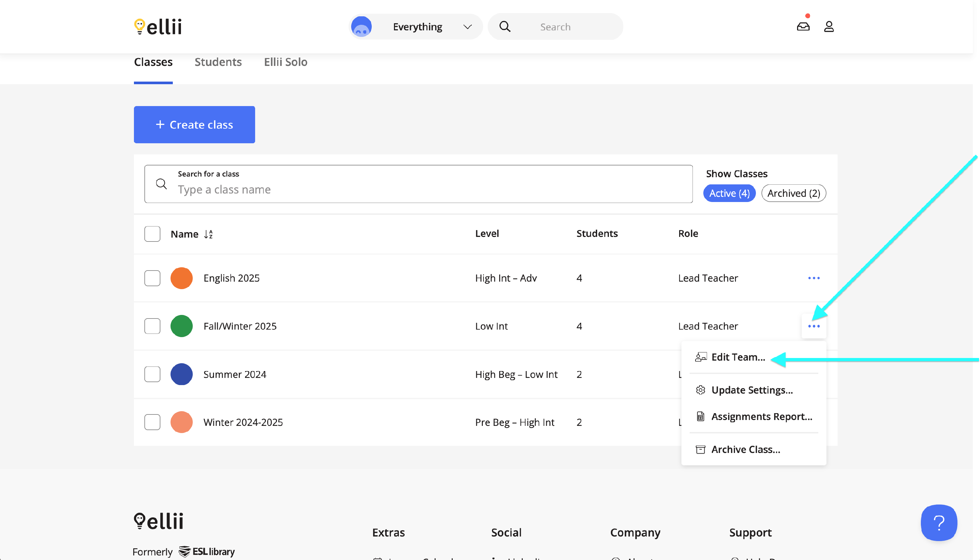This screenshot has width=980, height=560.
Task: Click the green Fall/Winter 2025 color circle
Action: tap(181, 326)
